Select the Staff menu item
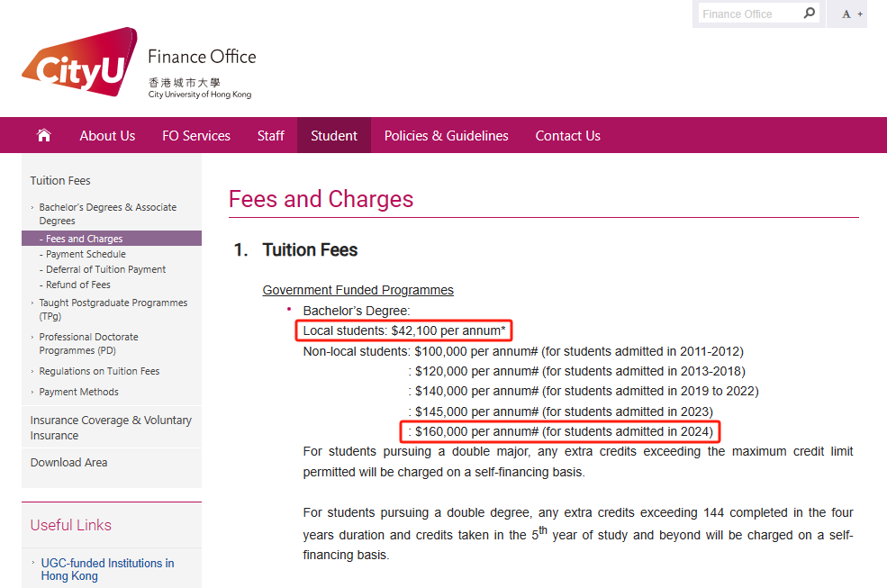This screenshot has height=588, width=887. 270,136
